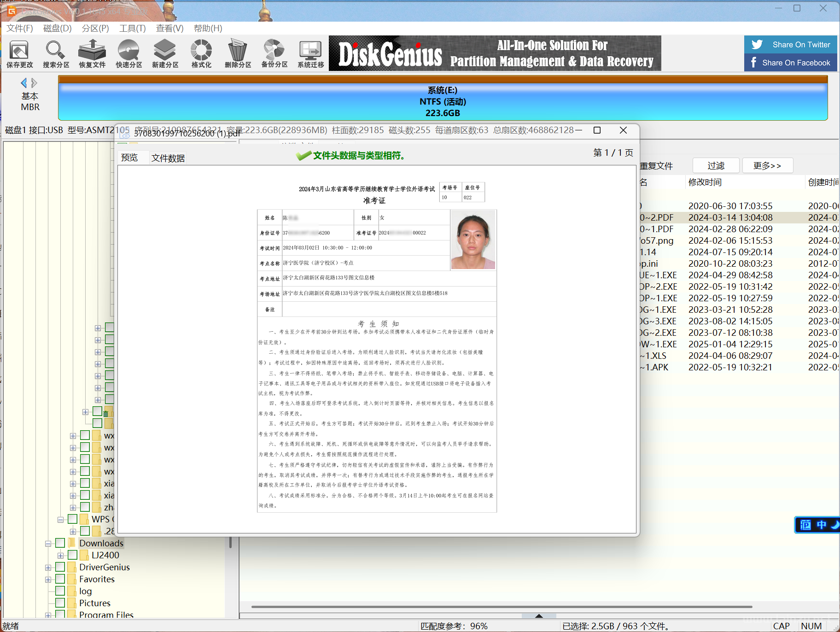
Task: Open the System Migration (系统迁移) tool
Action: point(310,53)
